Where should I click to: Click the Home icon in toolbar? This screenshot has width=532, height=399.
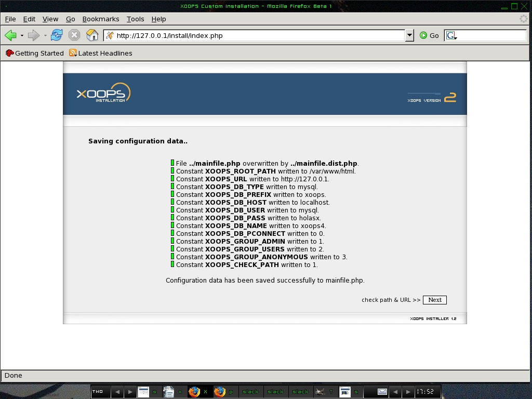click(x=92, y=35)
